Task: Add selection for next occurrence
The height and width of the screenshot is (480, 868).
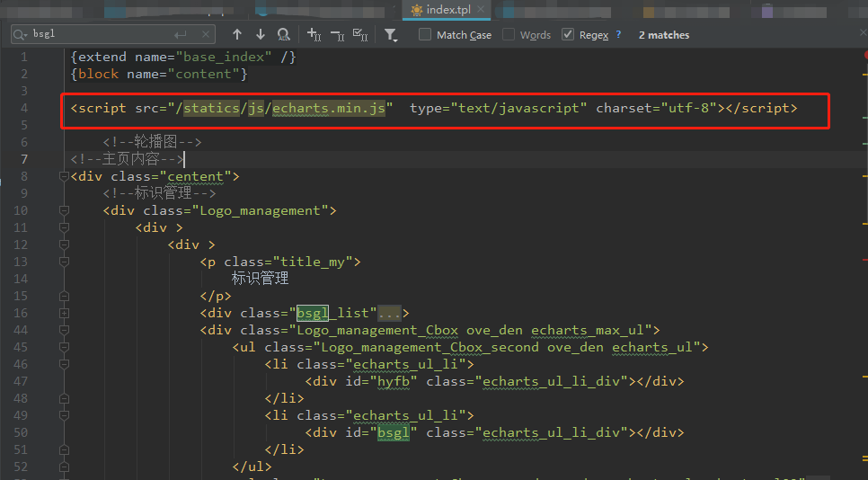Action: point(314,35)
